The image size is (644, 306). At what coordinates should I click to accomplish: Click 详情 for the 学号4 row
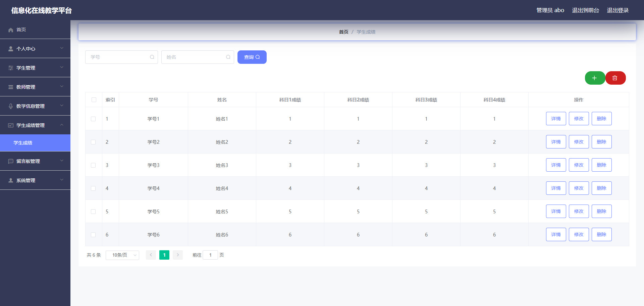(x=556, y=188)
